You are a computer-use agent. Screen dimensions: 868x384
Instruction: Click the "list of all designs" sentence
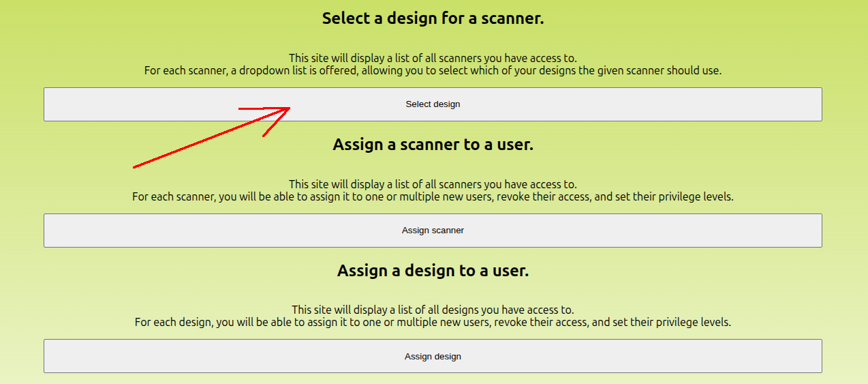pyautogui.click(x=433, y=310)
